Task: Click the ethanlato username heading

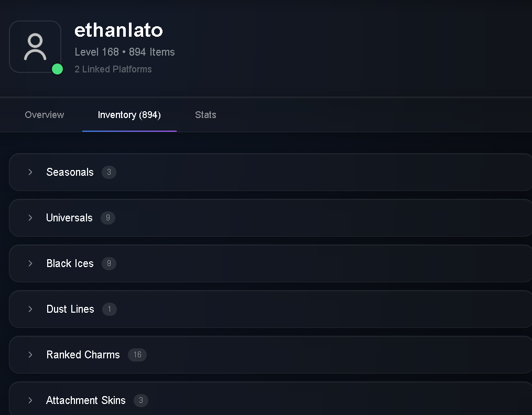Action: click(119, 30)
